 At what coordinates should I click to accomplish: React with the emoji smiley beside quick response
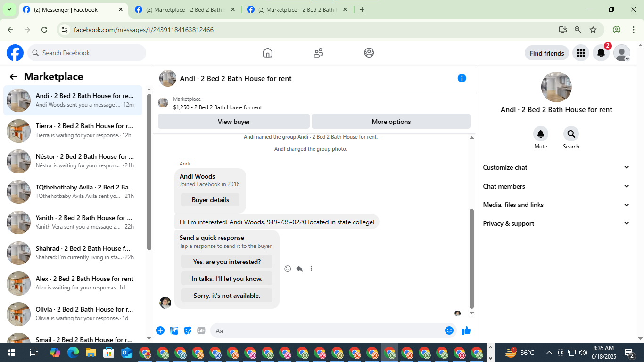(x=288, y=269)
